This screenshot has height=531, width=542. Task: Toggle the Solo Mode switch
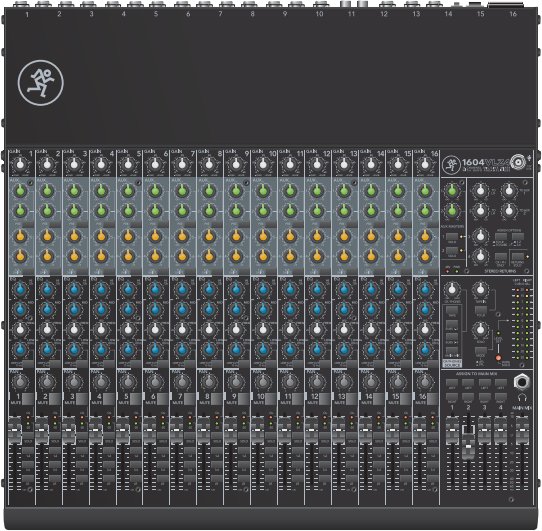click(x=481, y=351)
